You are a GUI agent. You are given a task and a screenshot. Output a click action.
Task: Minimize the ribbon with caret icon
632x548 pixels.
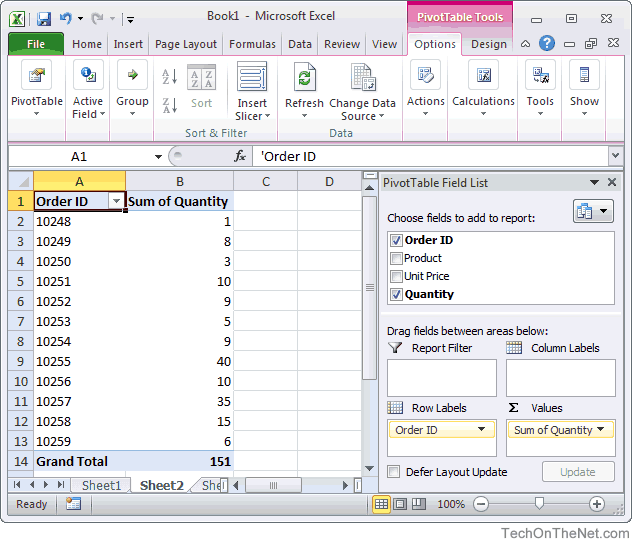[x=525, y=44]
